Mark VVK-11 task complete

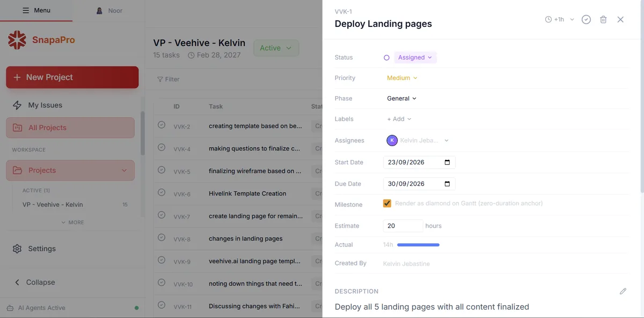162,305
